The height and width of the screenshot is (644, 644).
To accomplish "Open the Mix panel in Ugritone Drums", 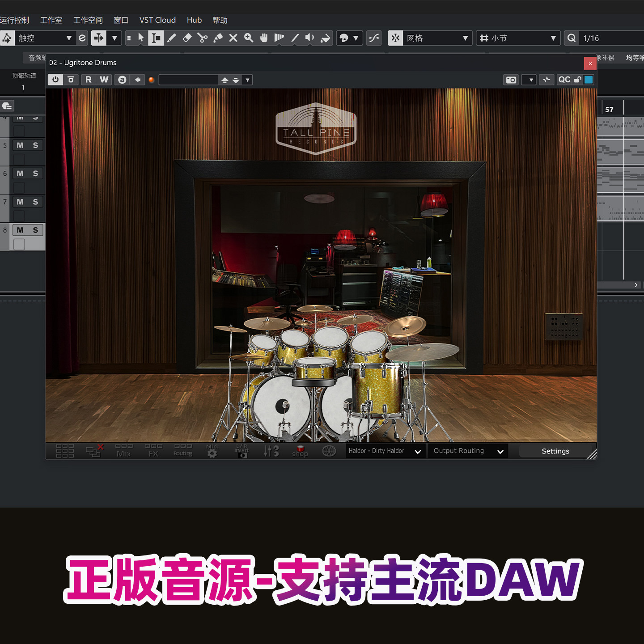I will 124,451.
